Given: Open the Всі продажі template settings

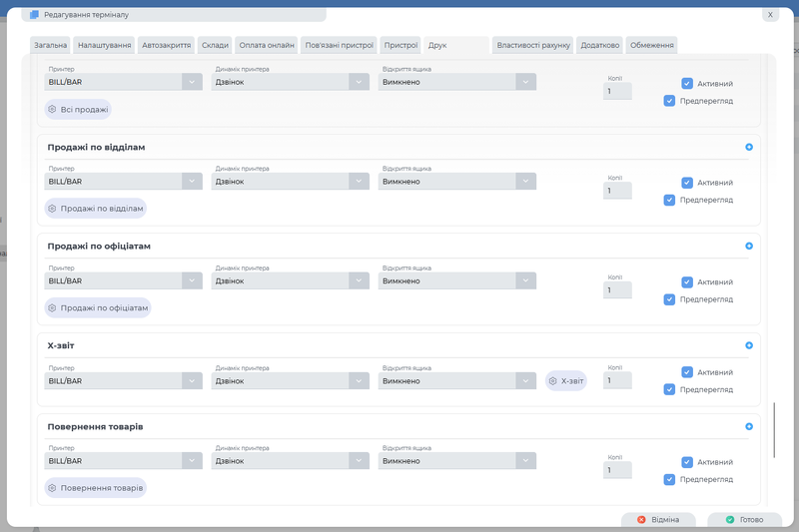Looking at the screenshot, I should click(x=78, y=109).
